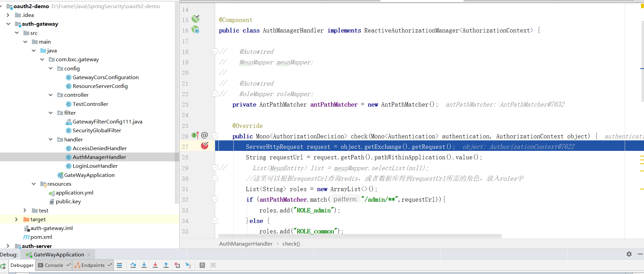Hide the Debug tool window
The image size is (644, 274).
[x=640, y=254]
